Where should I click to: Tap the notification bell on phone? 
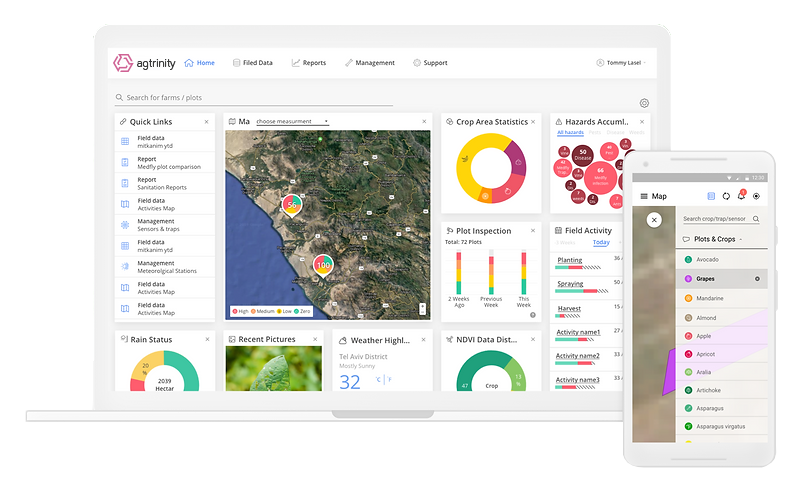pyautogui.click(x=740, y=196)
